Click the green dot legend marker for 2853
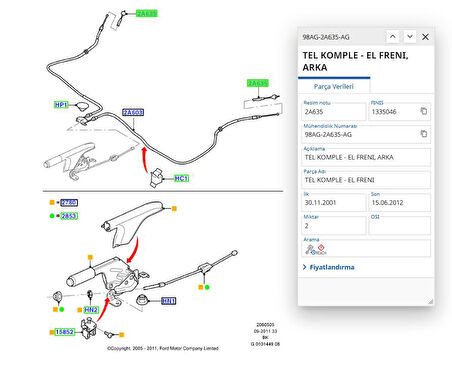This screenshot has width=452, height=374. point(52,216)
